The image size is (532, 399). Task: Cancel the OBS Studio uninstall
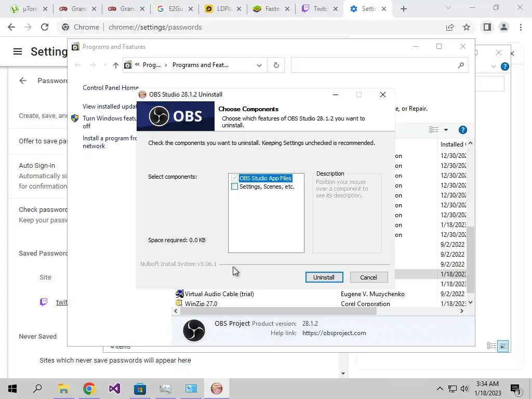368,277
